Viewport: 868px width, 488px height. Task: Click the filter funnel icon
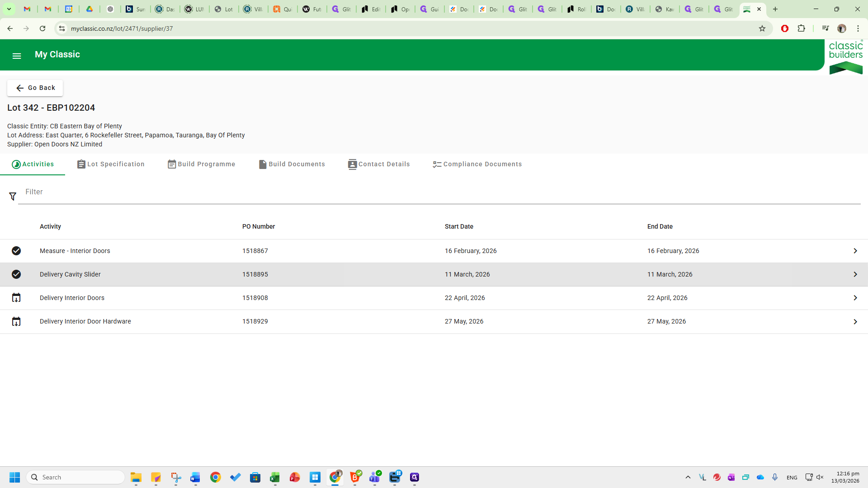point(13,196)
